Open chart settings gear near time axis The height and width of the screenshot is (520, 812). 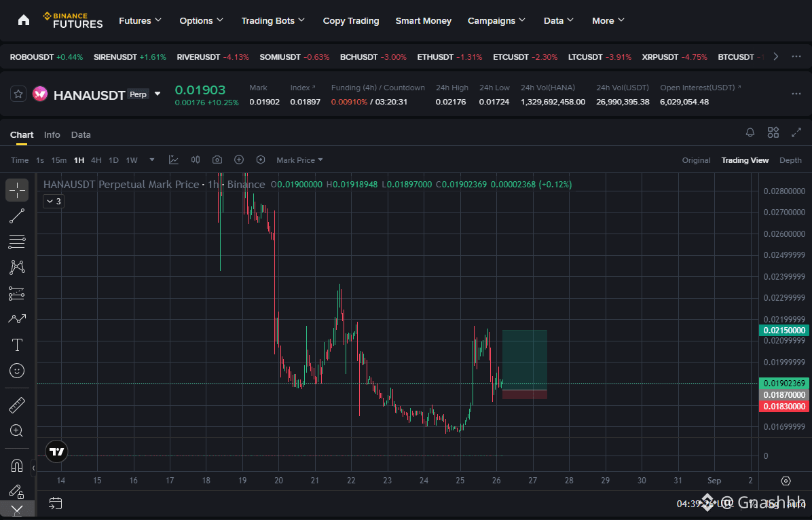pos(786,481)
